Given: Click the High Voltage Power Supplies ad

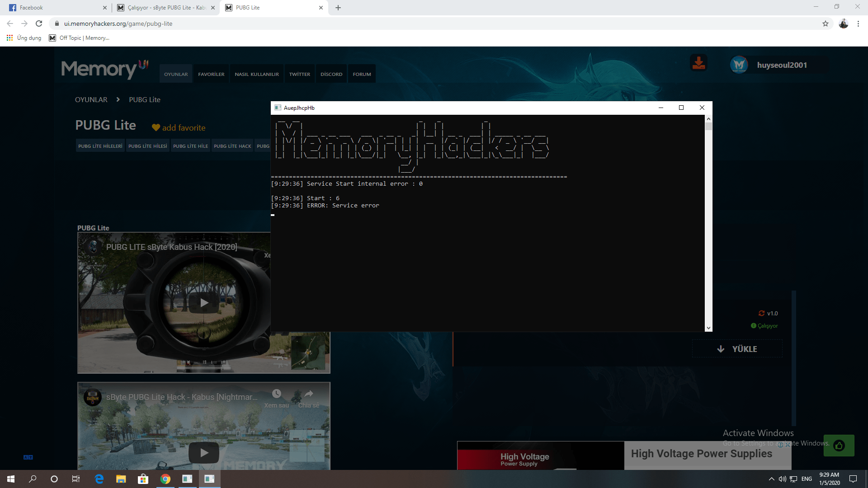Looking at the screenshot, I should (x=624, y=455).
